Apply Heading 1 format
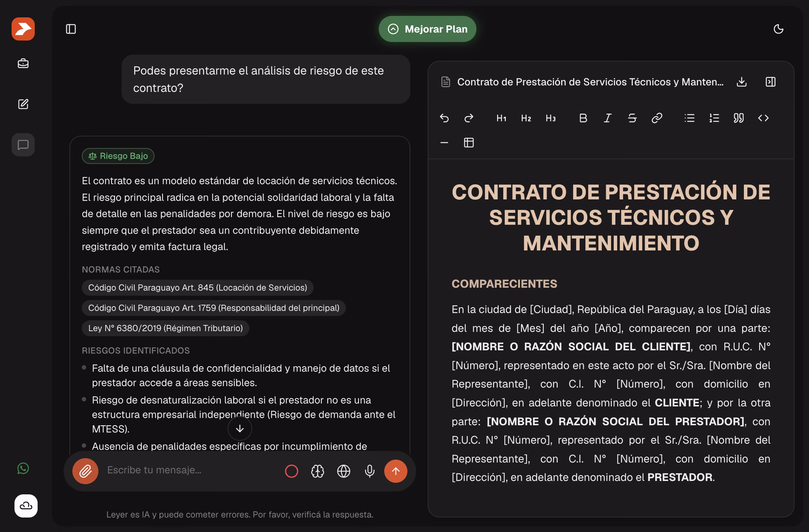 (501, 118)
